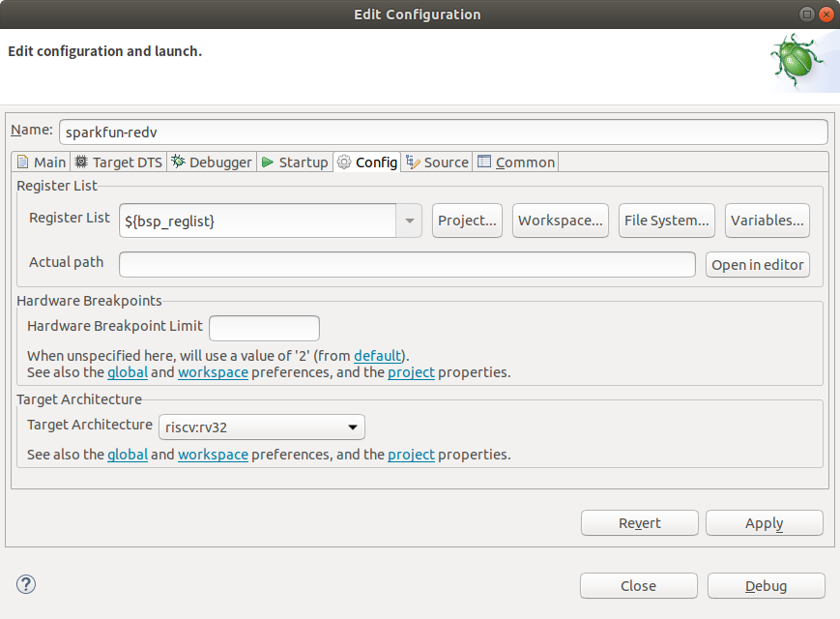Select the Debugger tab

pyautogui.click(x=212, y=162)
